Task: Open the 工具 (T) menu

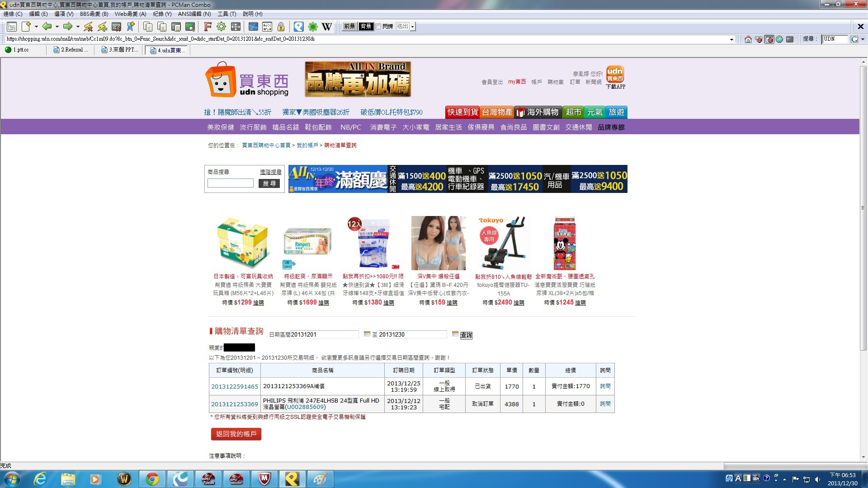Action: (226, 14)
